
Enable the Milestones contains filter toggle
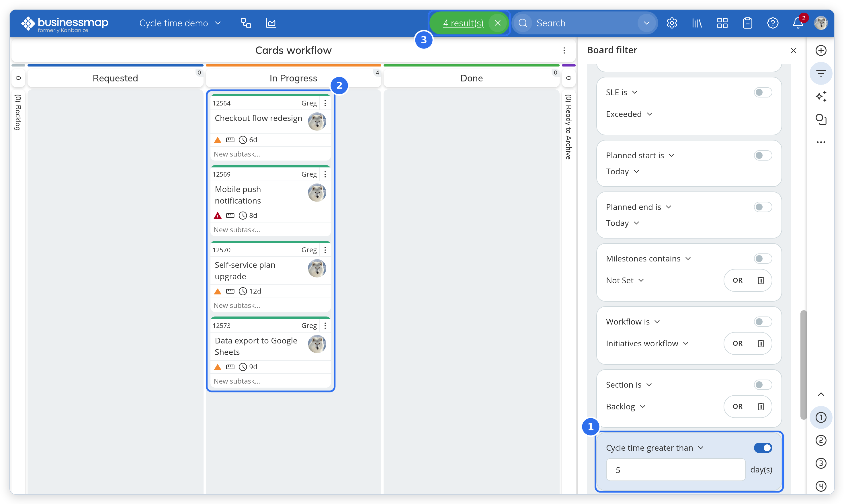click(763, 259)
